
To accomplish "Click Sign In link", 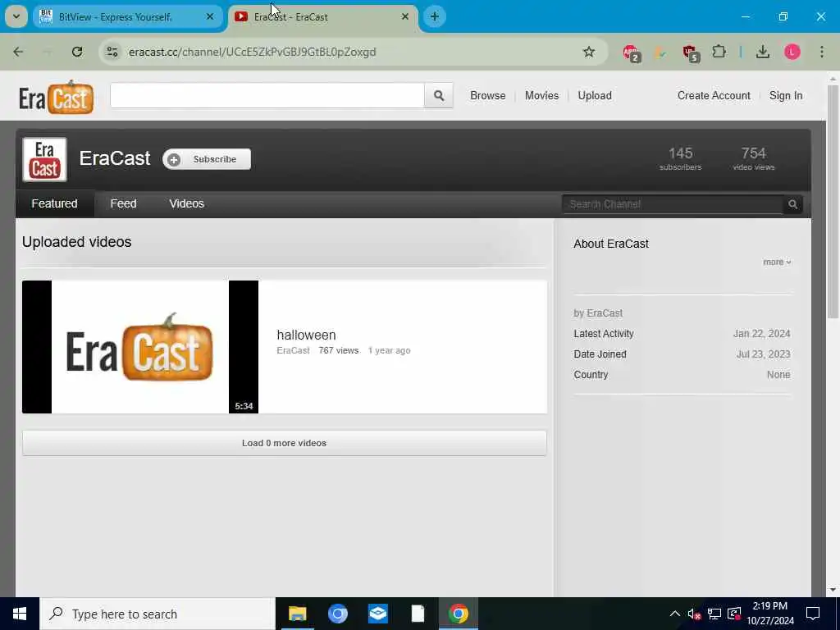I will point(786,95).
